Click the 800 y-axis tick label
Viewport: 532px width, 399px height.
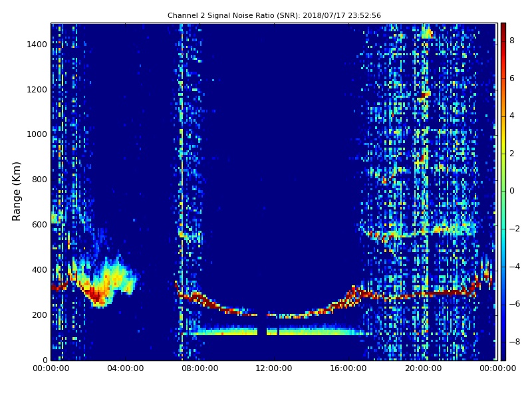[39, 180]
